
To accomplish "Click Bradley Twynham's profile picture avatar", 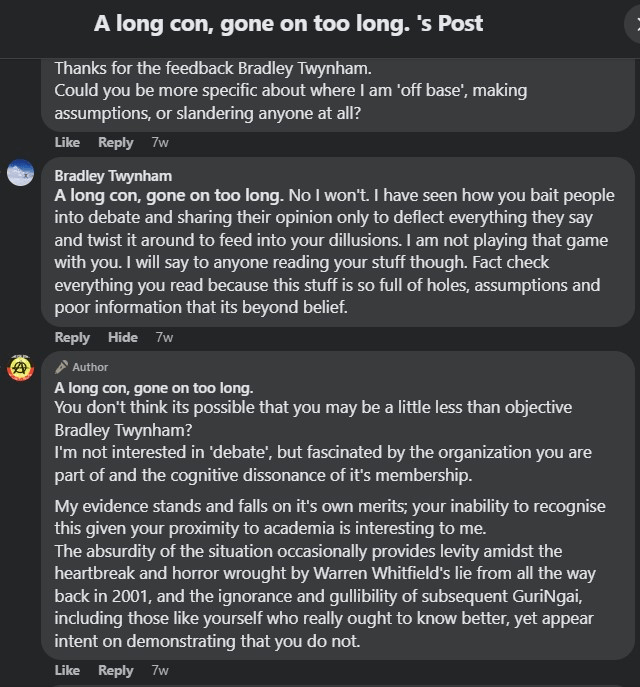I will [x=21, y=173].
